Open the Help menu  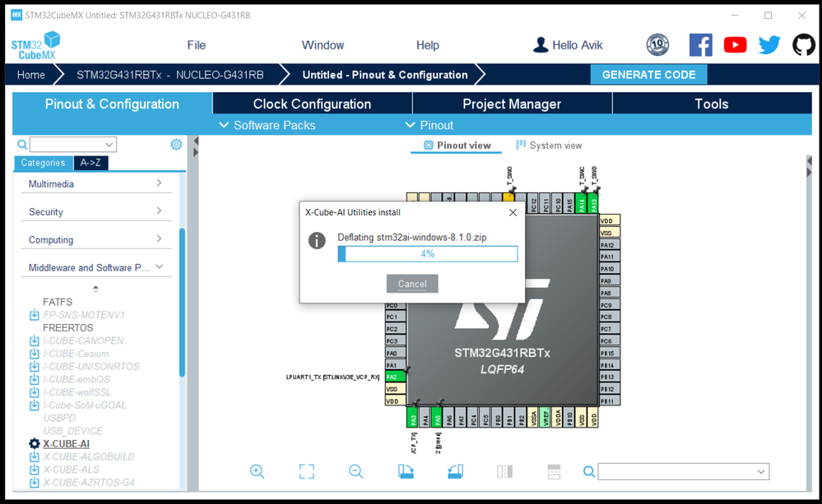428,45
